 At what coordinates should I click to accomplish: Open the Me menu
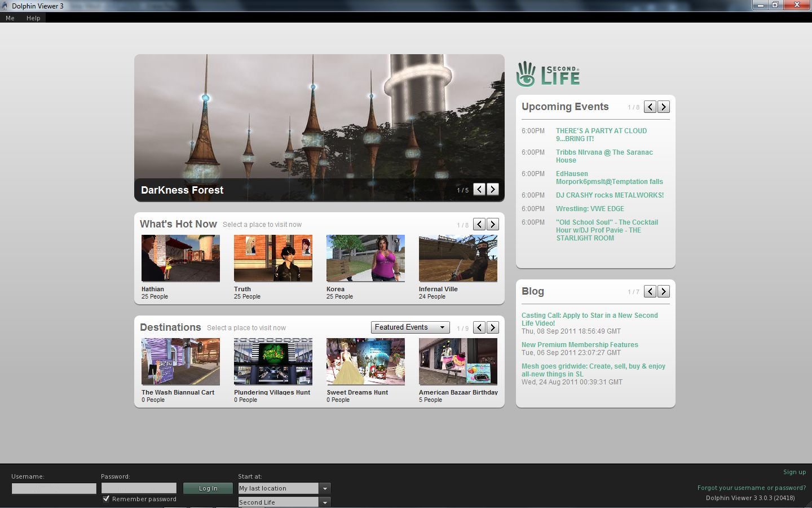(x=10, y=18)
